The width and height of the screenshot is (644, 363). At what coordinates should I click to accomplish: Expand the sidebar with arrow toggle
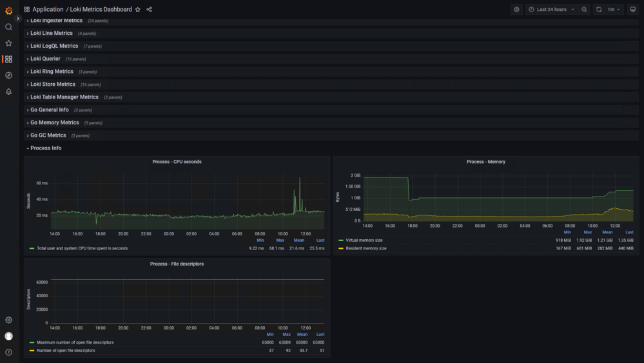click(x=17, y=19)
